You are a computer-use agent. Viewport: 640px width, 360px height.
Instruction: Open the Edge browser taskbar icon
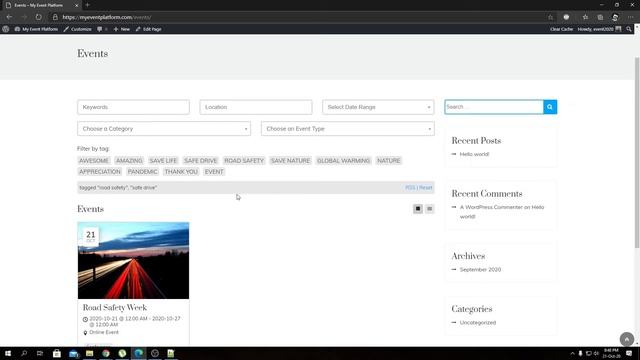tap(139, 353)
